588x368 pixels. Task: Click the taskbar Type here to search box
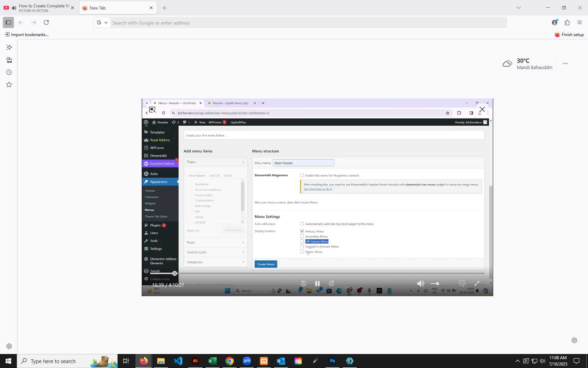67,361
